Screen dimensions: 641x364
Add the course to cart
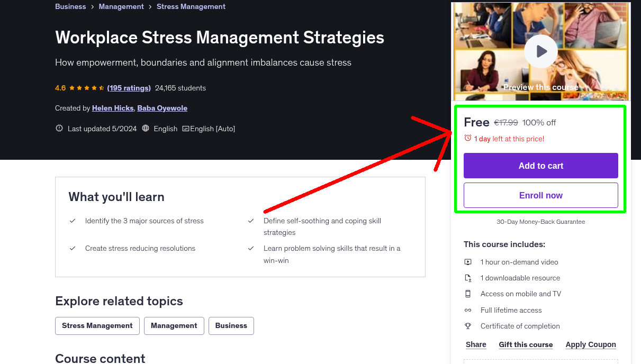tap(540, 166)
